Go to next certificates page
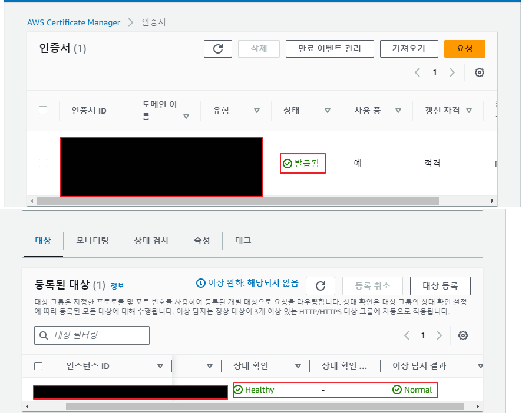This screenshot has height=419, width=532. [452, 72]
